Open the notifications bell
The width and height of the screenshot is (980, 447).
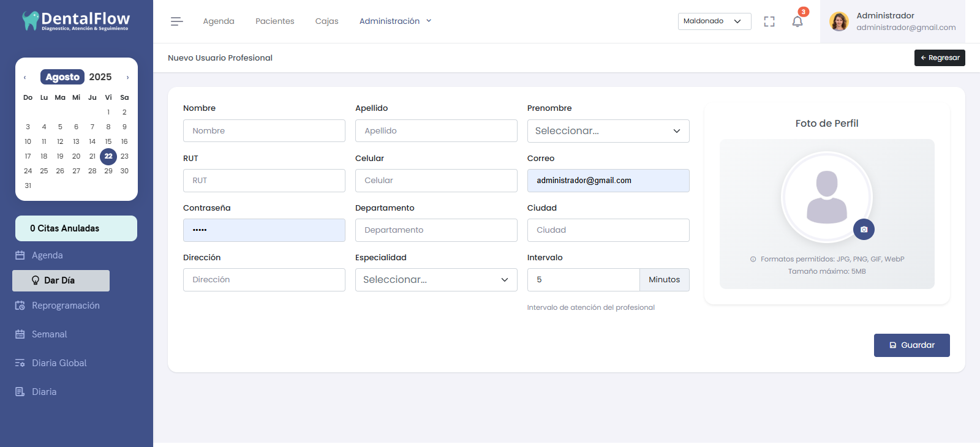[797, 22]
